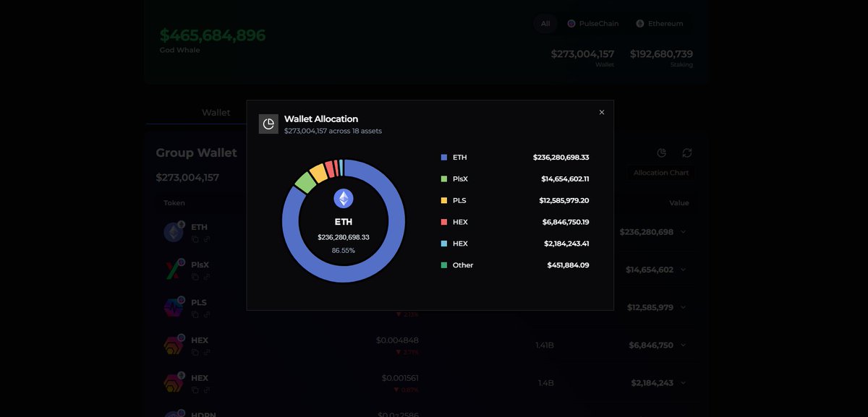Select the green PlsX donut segment

tap(305, 182)
